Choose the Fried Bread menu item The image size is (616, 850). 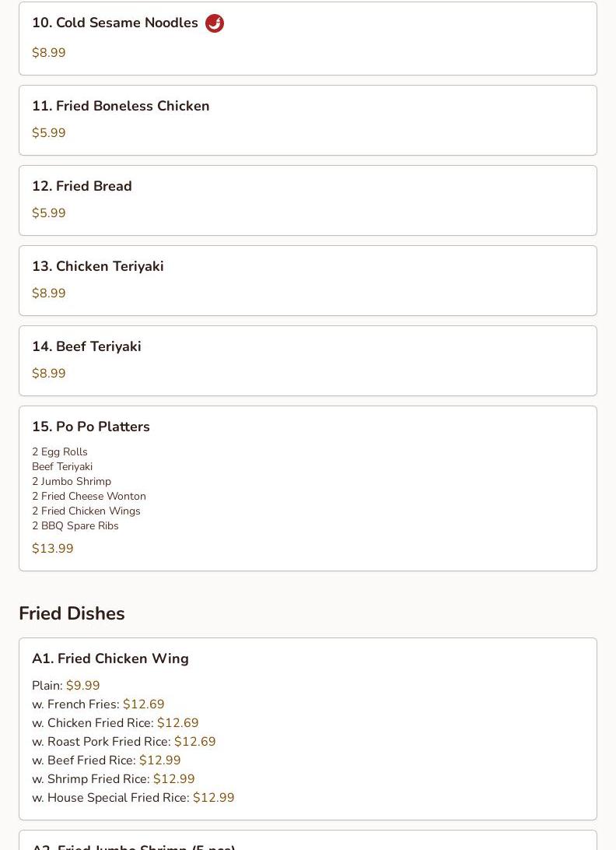click(308, 201)
